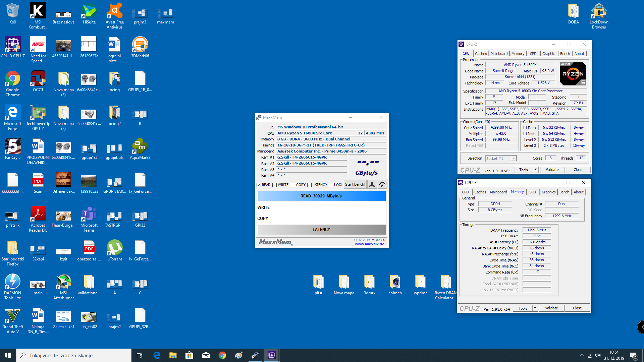The height and width of the screenshot is (362, 644).
Task: Launch DAEMON Tools Lite from the desktop
Action: click(x=13, y=287)
